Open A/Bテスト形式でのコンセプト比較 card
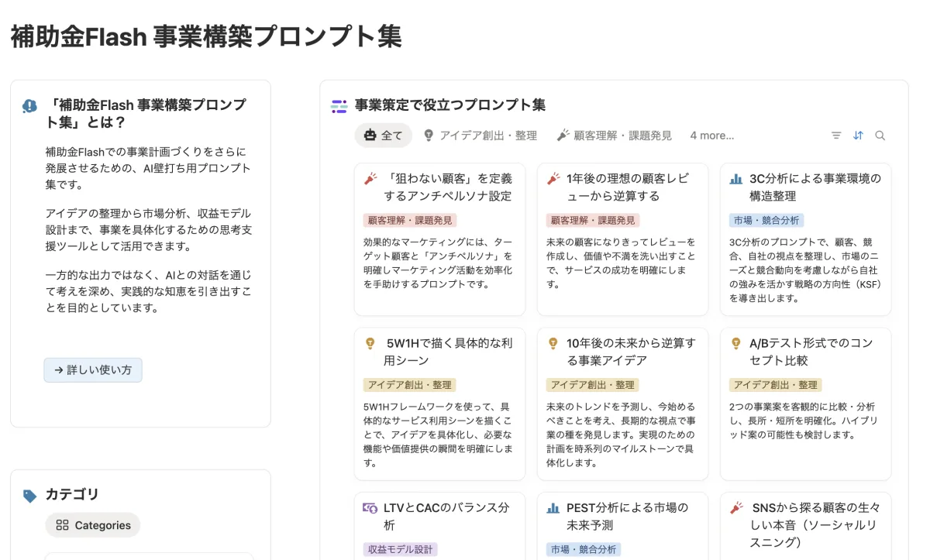The width and height of the screenshot is (930, 560). [x=805, y=404]
